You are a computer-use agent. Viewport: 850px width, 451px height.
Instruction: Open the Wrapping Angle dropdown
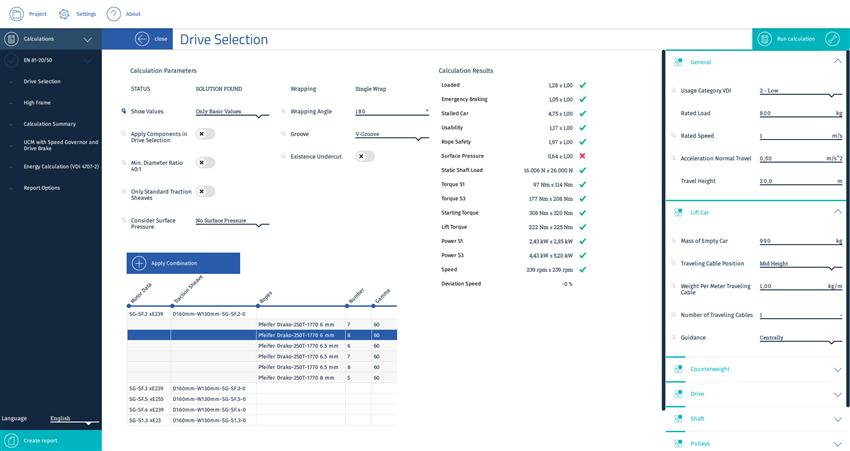coord(392,112)
